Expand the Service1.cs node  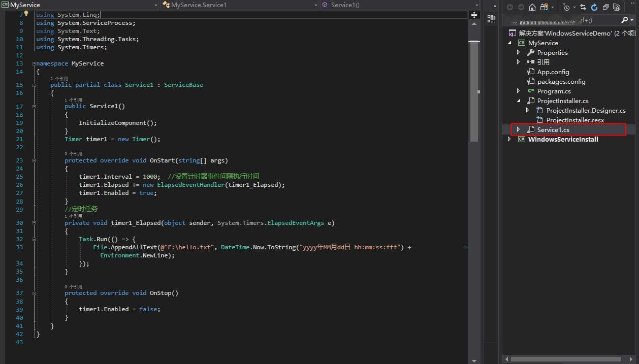click(x=519, y=129)
